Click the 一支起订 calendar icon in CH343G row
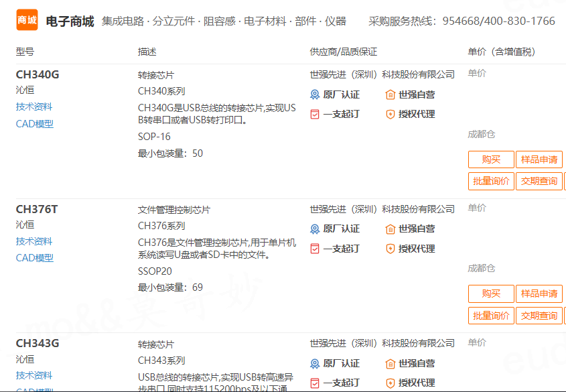The height and width of the screenshot is (392, 566). click(315, 383)
